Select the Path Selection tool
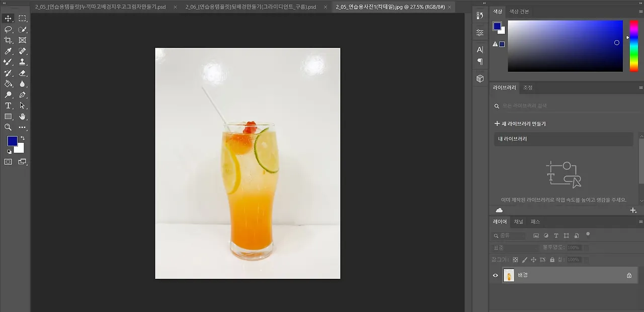Screen dimensions: 644x312 tap(23, 106)
